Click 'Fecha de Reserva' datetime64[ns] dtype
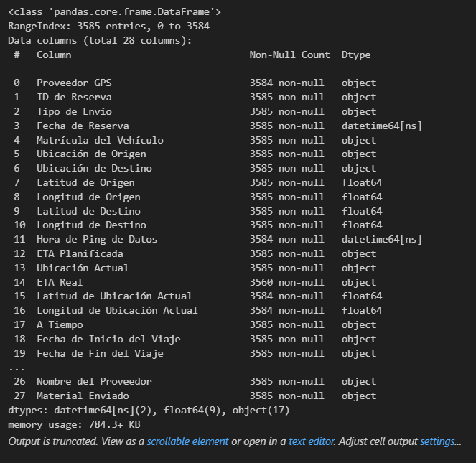The image size is (476, 463). 381,126
